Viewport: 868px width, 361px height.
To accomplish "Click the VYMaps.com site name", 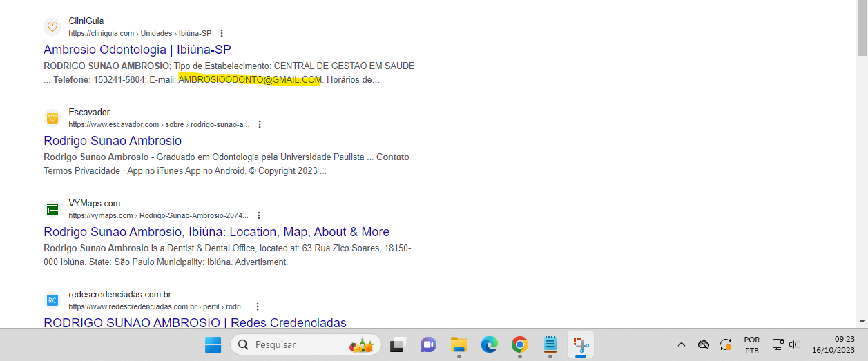I will tap(95, 204).
